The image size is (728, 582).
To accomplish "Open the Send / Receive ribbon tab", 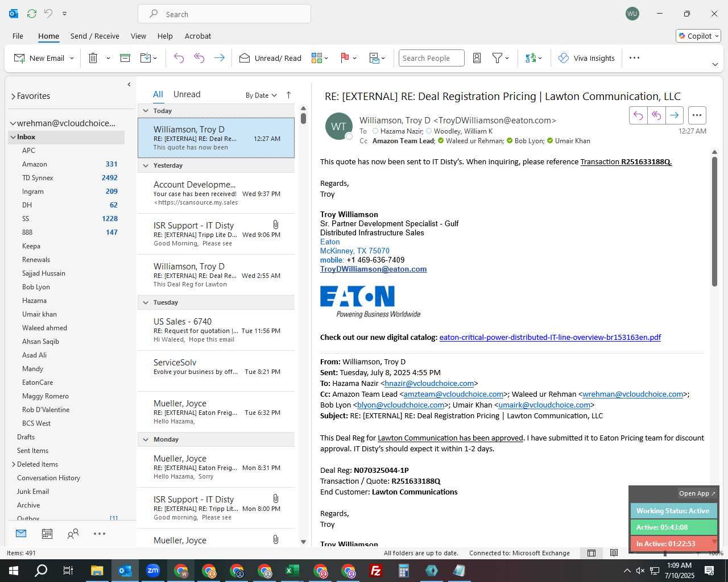I will [95, 36].
